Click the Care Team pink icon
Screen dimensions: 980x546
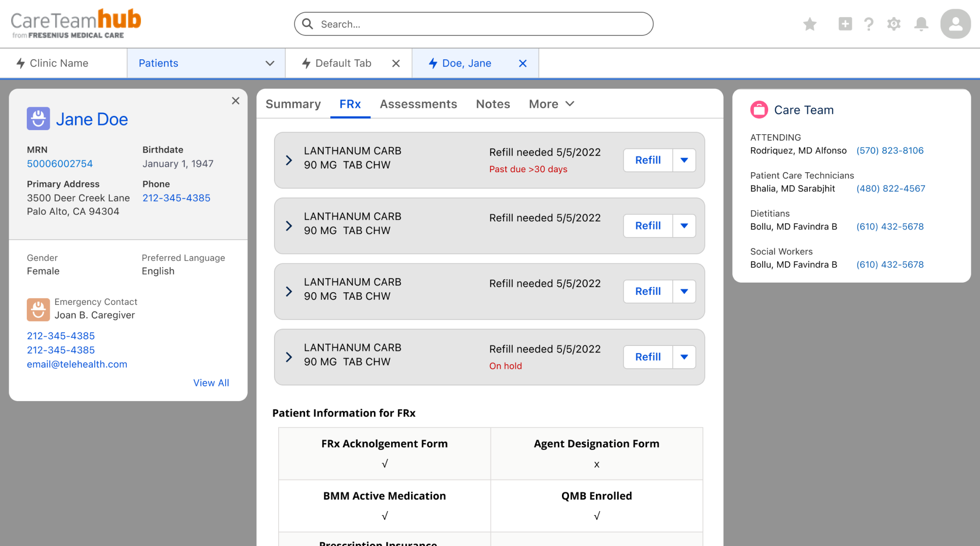[x=759, y=110]
